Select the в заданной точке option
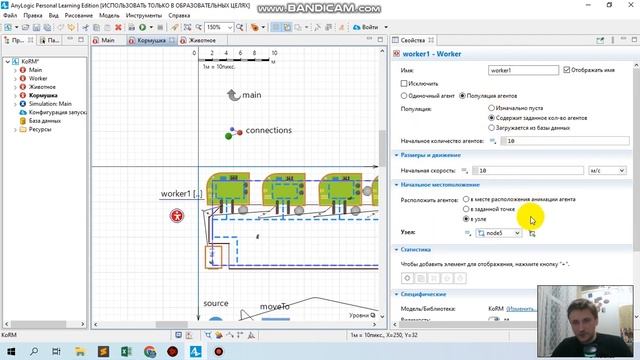The width and height of the screenshot is (640, 360). pos(466,209)
